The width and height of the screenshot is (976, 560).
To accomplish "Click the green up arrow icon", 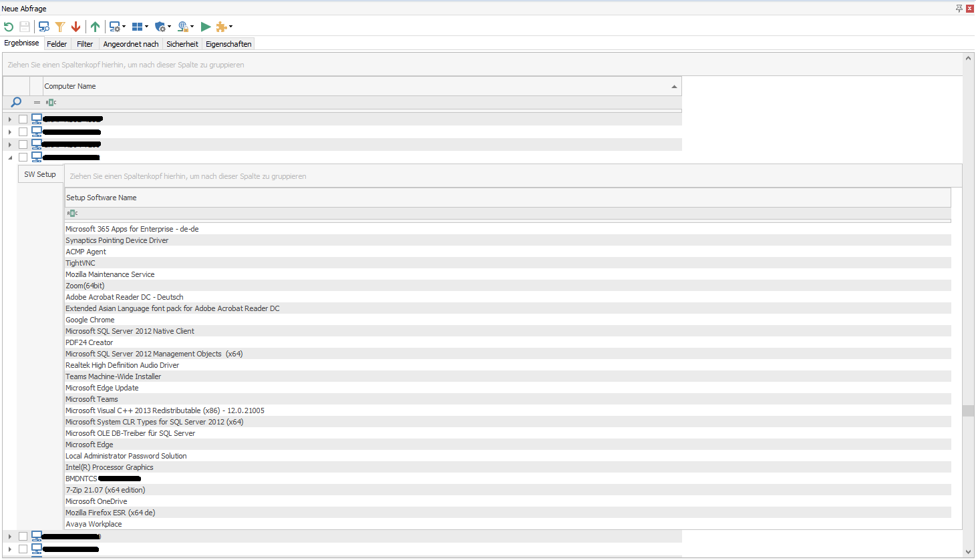I will [x=96, y=27].
